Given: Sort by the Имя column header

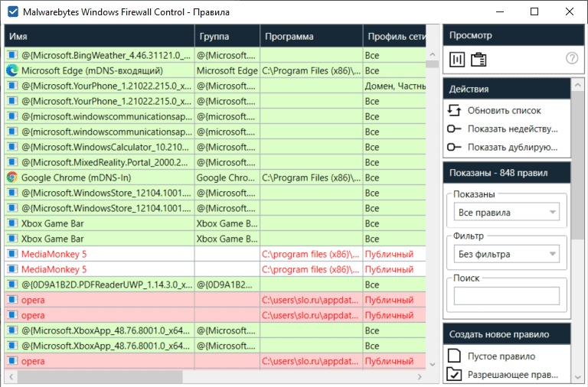Looking at the screenshot, I should pos(100,36).
